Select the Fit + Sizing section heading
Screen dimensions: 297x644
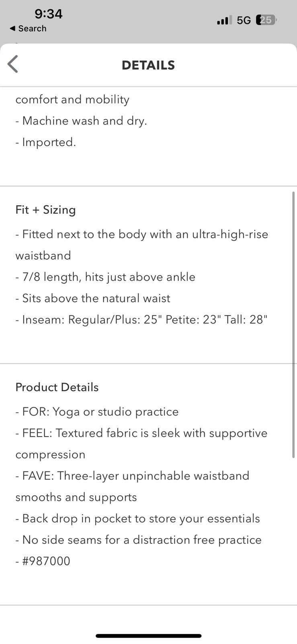click(x=45, y=210)
